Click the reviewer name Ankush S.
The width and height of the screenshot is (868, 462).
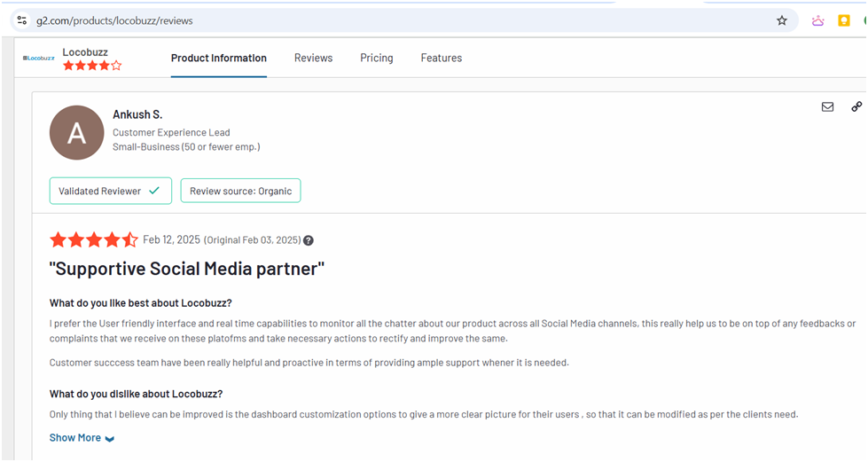137,114
